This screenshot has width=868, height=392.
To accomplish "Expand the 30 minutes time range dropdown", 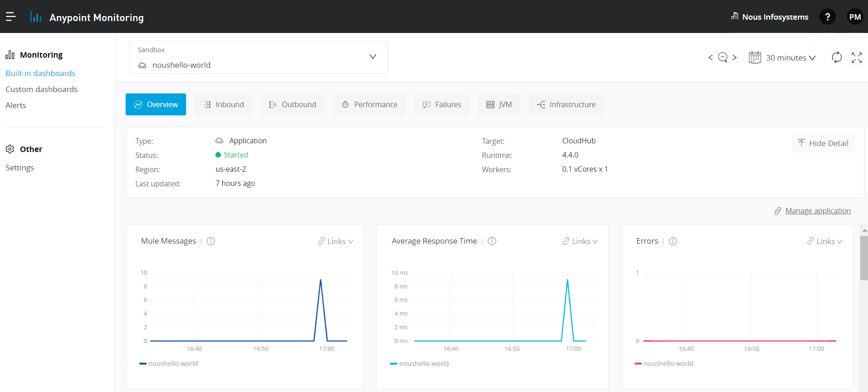I will (791, 58).
